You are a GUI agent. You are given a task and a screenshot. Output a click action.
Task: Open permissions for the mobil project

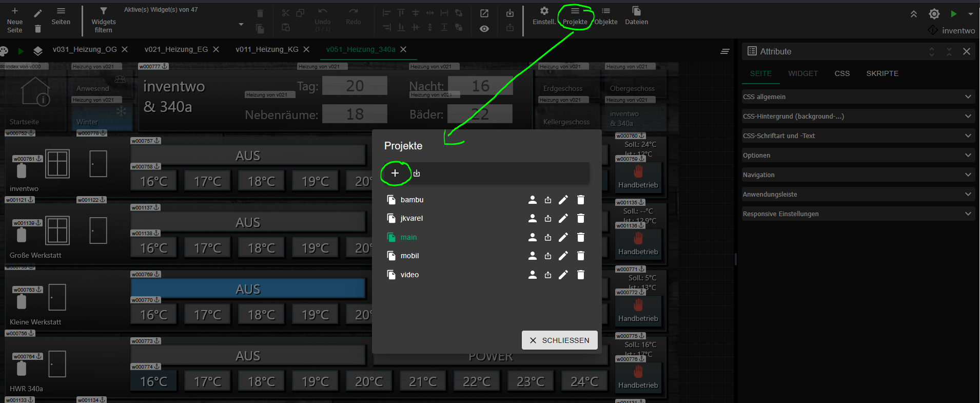(533, 256)
